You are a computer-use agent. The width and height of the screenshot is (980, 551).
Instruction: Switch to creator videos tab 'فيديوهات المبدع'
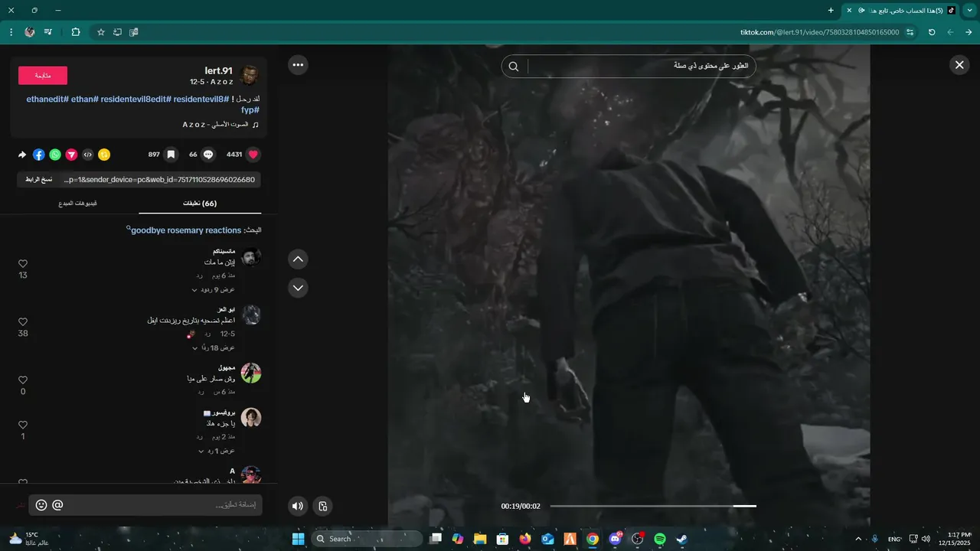(x=77, y=204)
